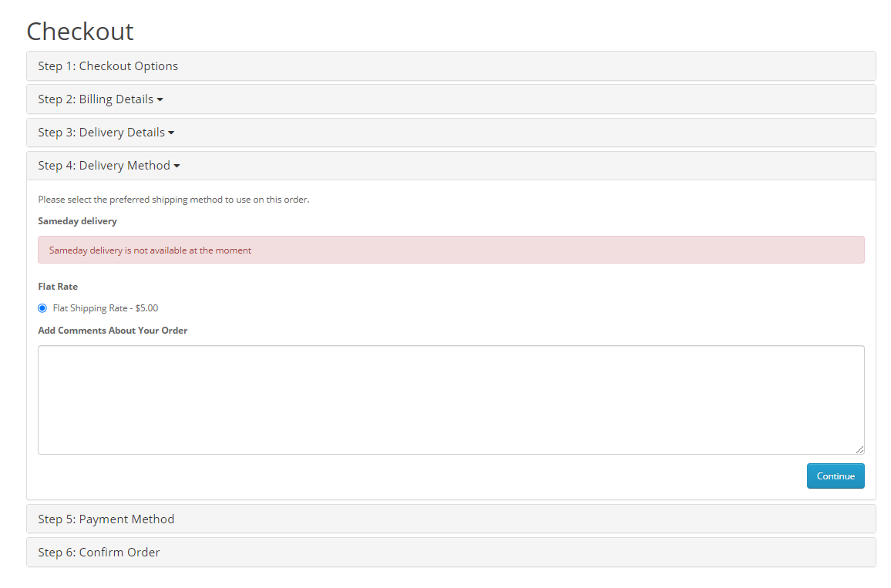Grab the comments box resize handle
The image size is (891, 588).
click(859, 449)
